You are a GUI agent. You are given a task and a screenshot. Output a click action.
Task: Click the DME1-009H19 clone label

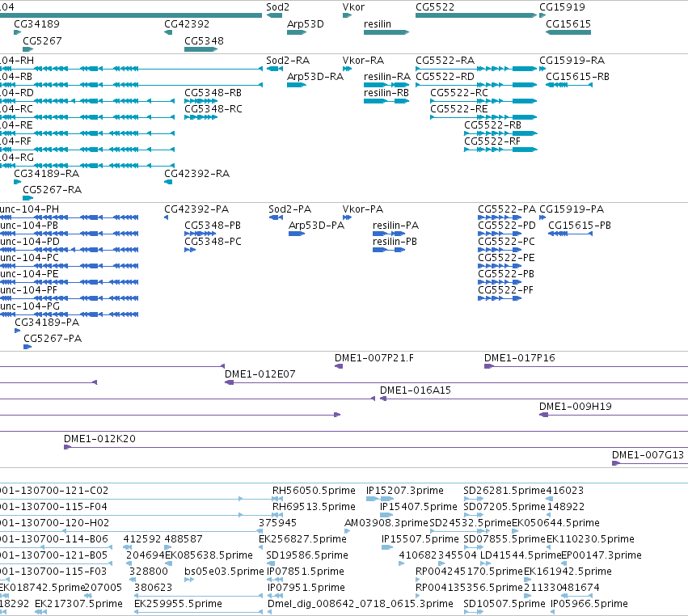tap(576, 407)
